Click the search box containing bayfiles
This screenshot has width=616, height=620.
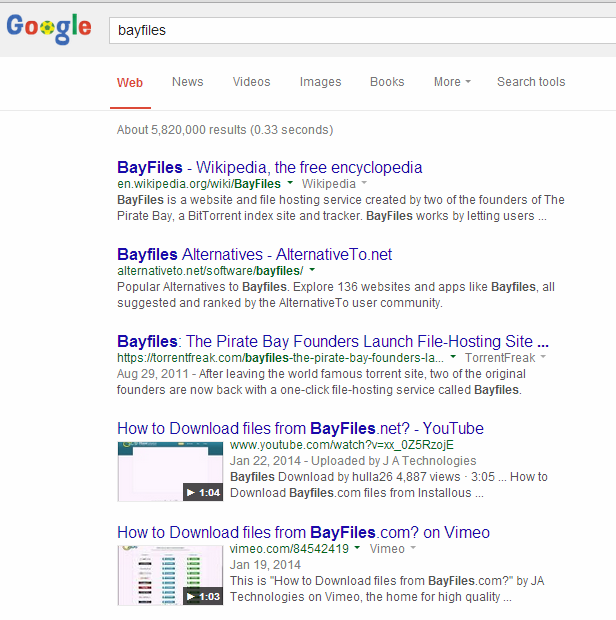point(363,30)
